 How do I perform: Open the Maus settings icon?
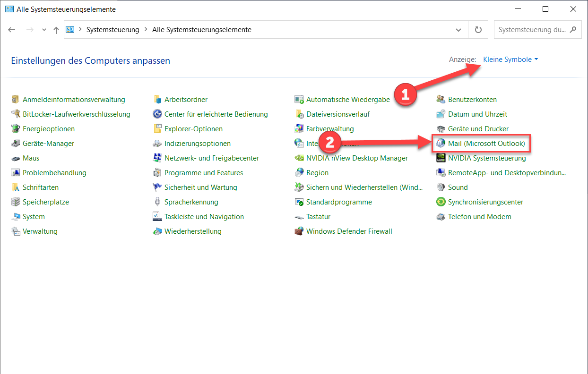click(x=15, y=158)
